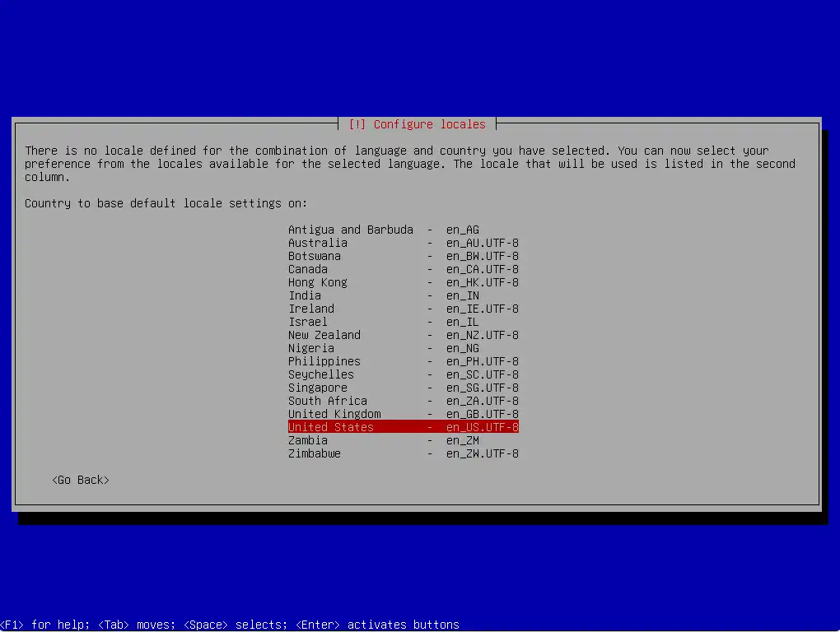Select Singapore en_SG.UTF-8 locale

click(403, 388)
